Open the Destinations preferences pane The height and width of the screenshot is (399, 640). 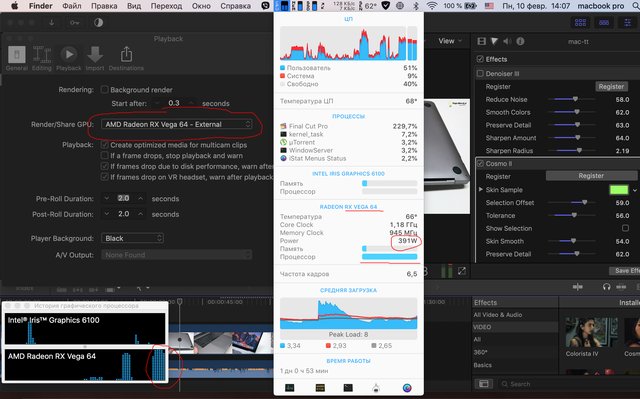pyautogui.click(x=126, y=58)
